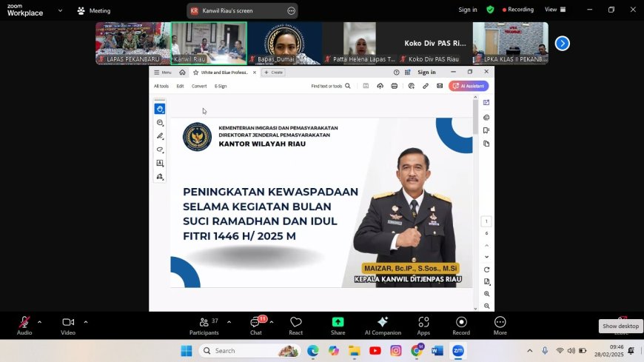Image resolution: width=644 pixels, height=362 pixels.
Task: Select White and Blue Professional document tab
Action: [x=224, y=73]
